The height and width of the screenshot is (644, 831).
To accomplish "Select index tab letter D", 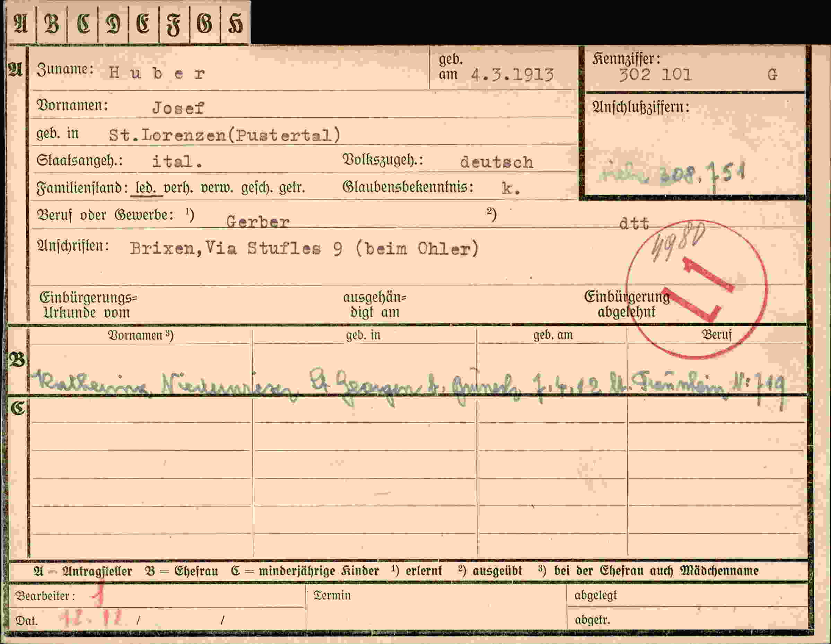I will 113,24.
